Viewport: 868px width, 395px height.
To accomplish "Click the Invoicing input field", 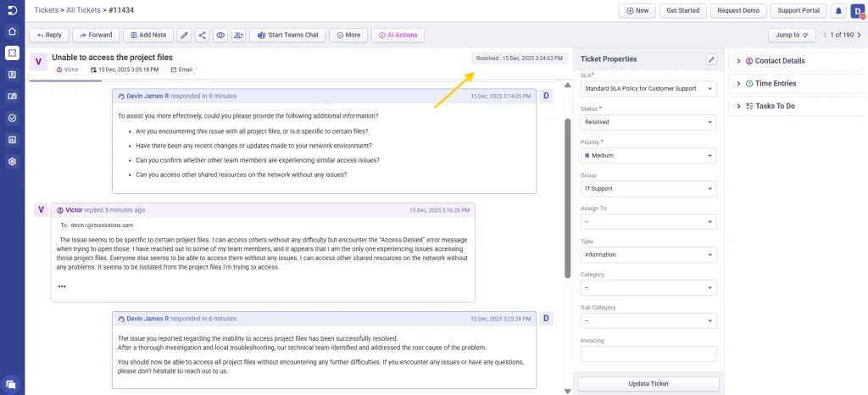I will (x=648, y=354).
